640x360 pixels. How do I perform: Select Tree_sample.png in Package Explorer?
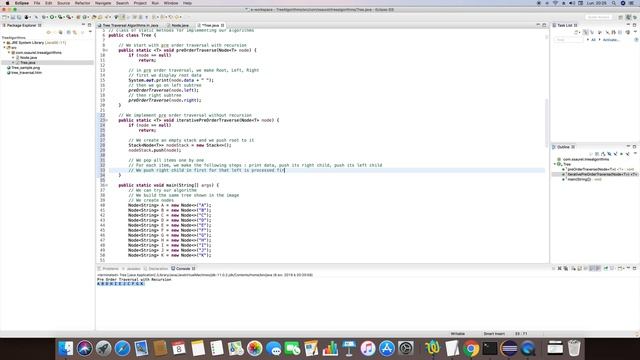coord(25,68)
